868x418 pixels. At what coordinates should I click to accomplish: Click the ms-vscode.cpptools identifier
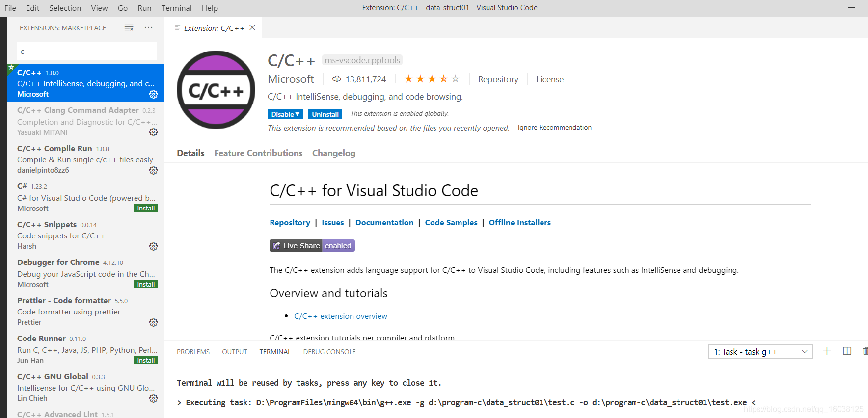pyautogui.click(x=362, y=60)
